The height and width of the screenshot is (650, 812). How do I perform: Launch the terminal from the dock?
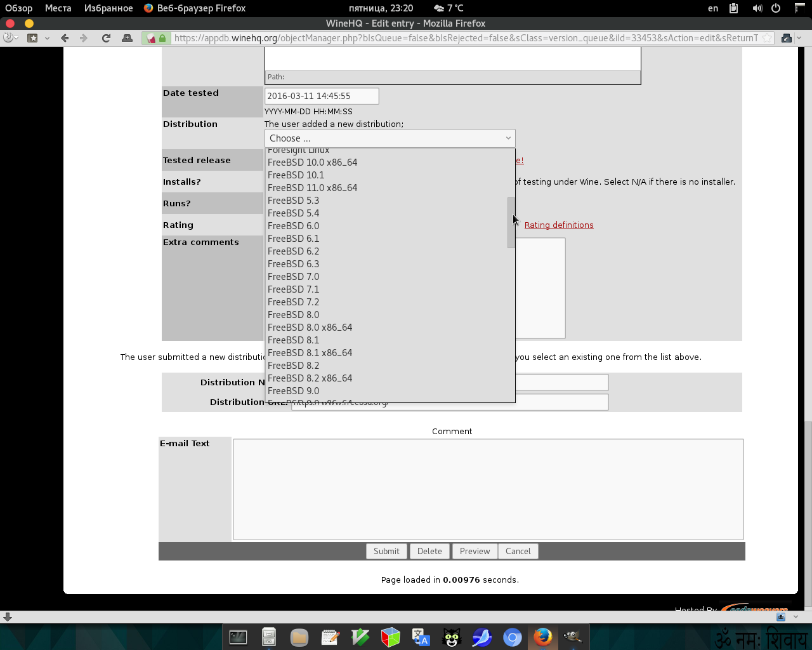click(239, 637)
